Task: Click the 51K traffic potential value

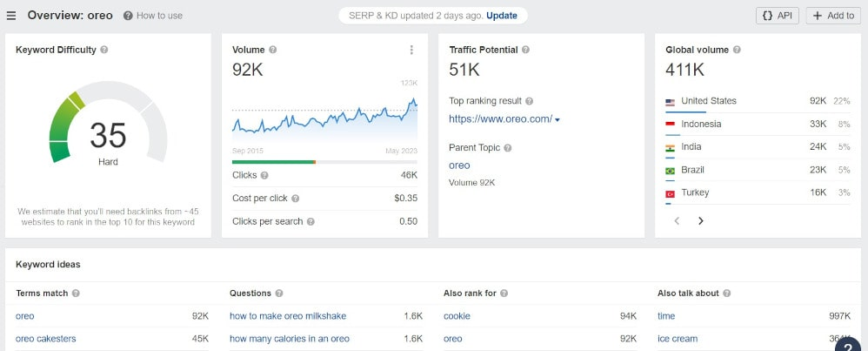Action: tap(464, 70)
